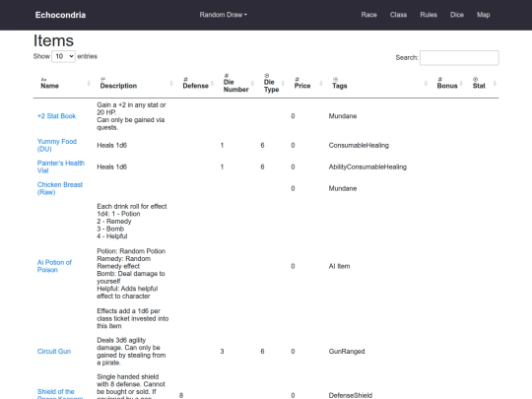
Task: Open the Ai Potion of Poison item
Action: (x=54, y=266)
